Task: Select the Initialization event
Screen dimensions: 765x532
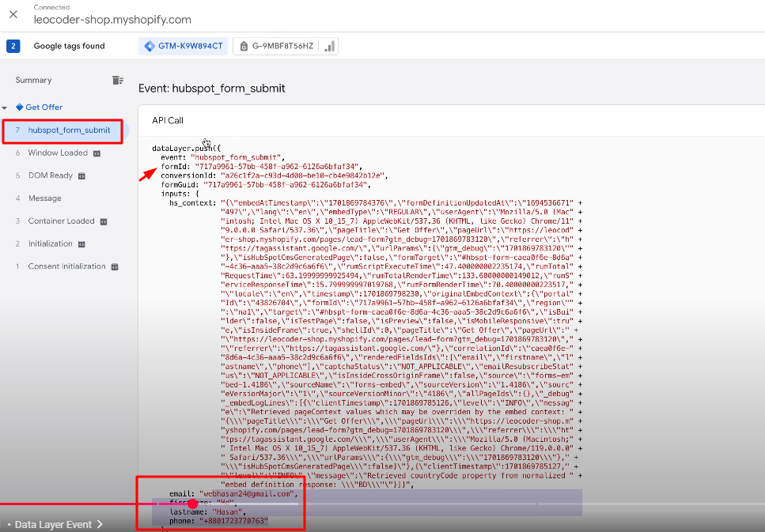Action: click(51, 243)
